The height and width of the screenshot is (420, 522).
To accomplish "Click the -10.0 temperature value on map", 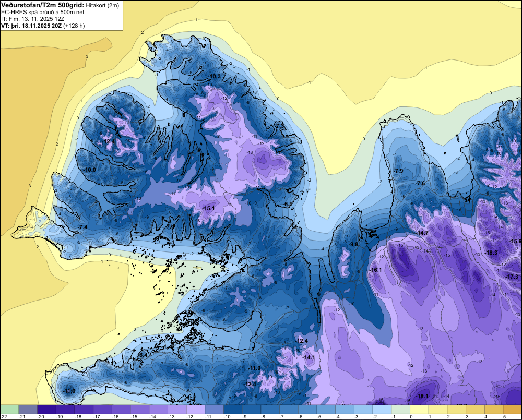I will tap(90, 170).
